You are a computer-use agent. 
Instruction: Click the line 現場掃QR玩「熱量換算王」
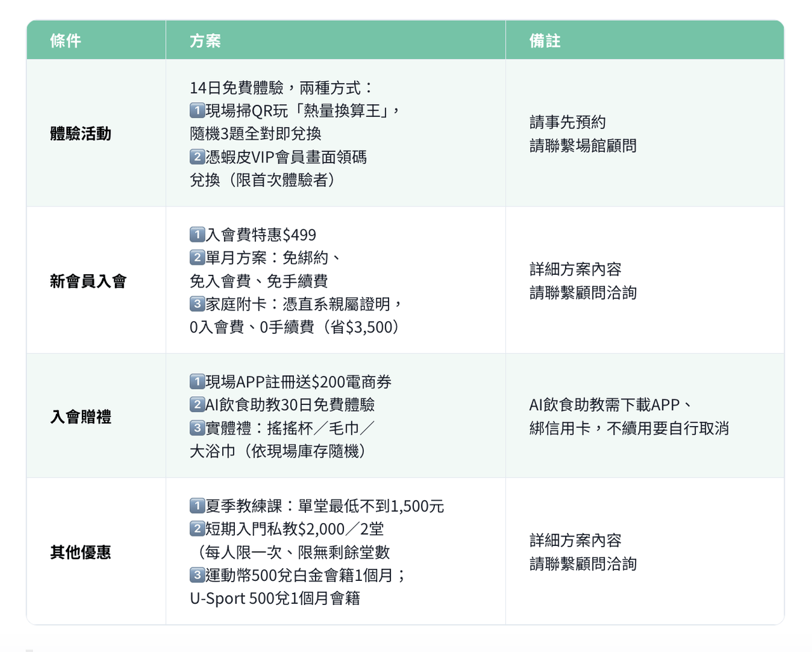pyautogui.click(x=295, y=111)
